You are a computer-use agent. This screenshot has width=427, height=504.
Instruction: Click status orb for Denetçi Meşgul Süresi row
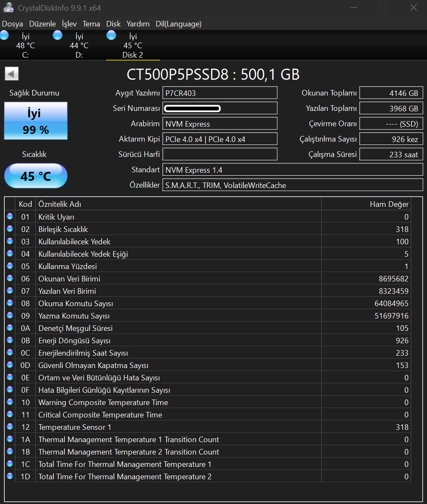tap(10, 327)
